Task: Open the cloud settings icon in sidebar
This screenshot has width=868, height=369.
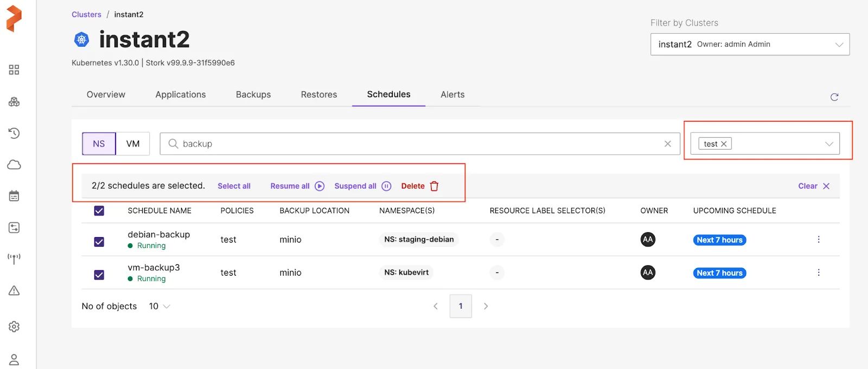Action: pyautogui.click(x=14, y=164)
